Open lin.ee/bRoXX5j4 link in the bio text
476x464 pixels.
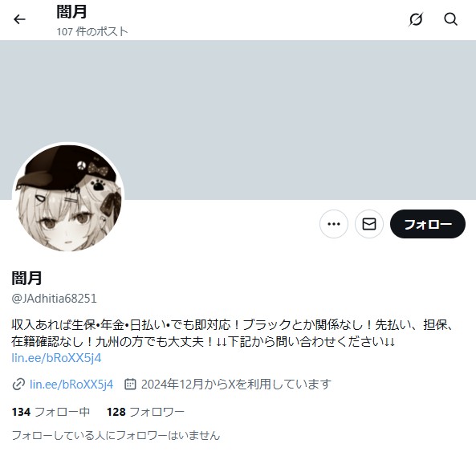[x=56, y=358]
